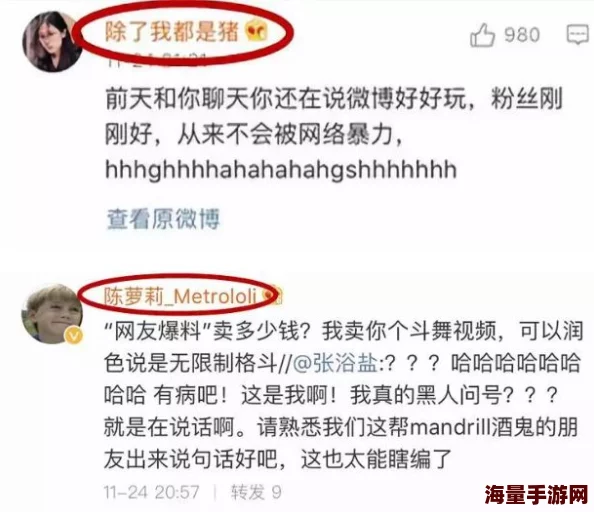Open user profile 除了我都是猪
594x513 pixels.
(172, 31)
